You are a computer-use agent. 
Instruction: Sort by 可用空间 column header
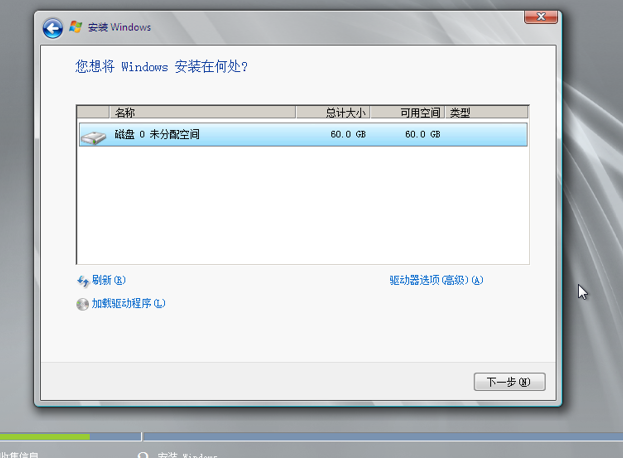click(x=407, y=112)
